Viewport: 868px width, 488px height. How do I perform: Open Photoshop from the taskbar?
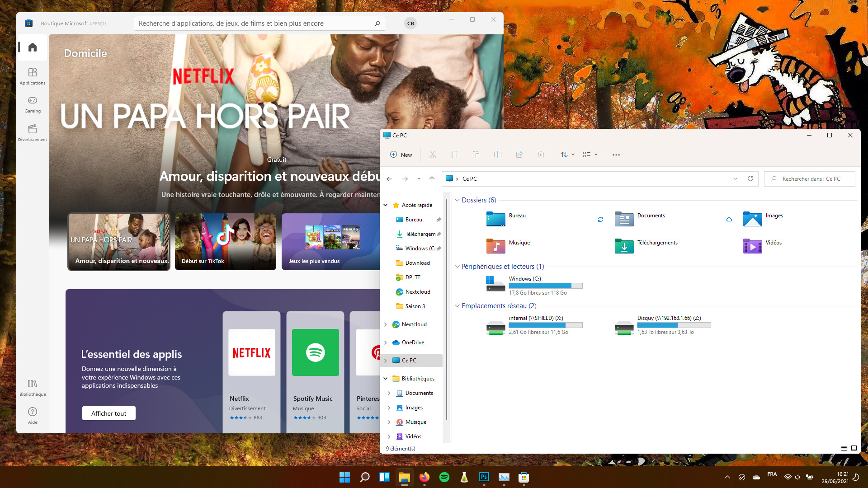click(x=484, y=477)
